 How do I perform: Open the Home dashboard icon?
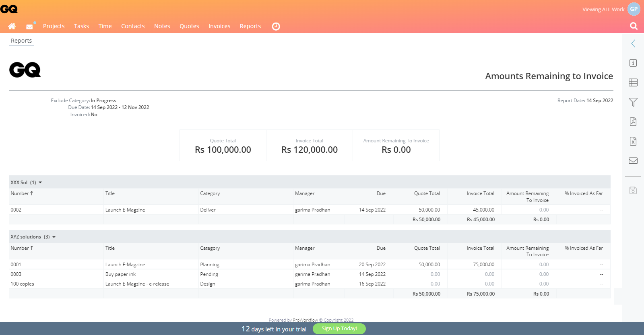pos(12,26)
